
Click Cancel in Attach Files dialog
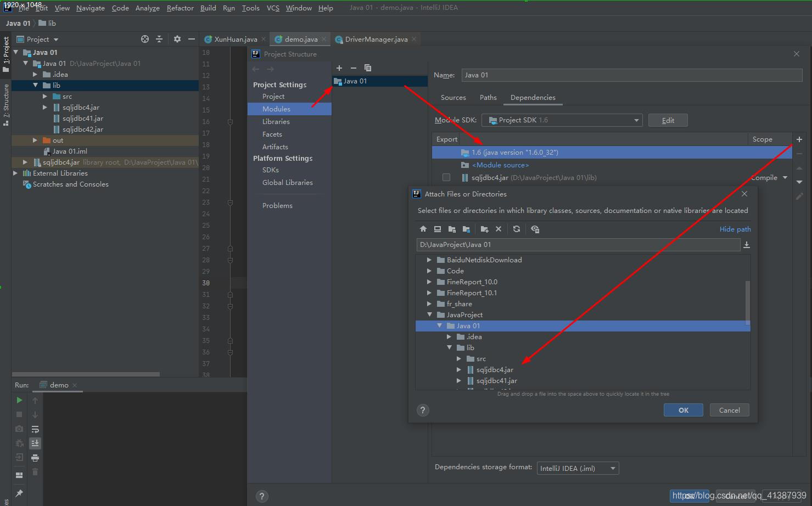coord(729,410)
